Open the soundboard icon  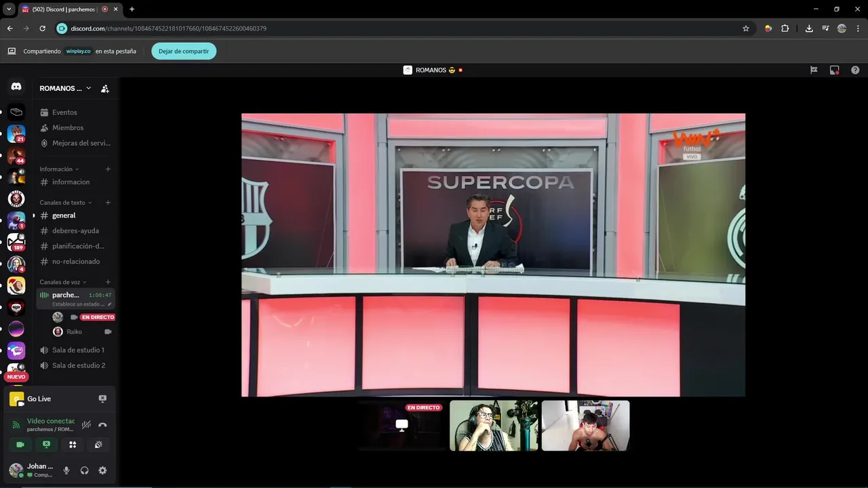pyautogui.click(x=98, y=445)
